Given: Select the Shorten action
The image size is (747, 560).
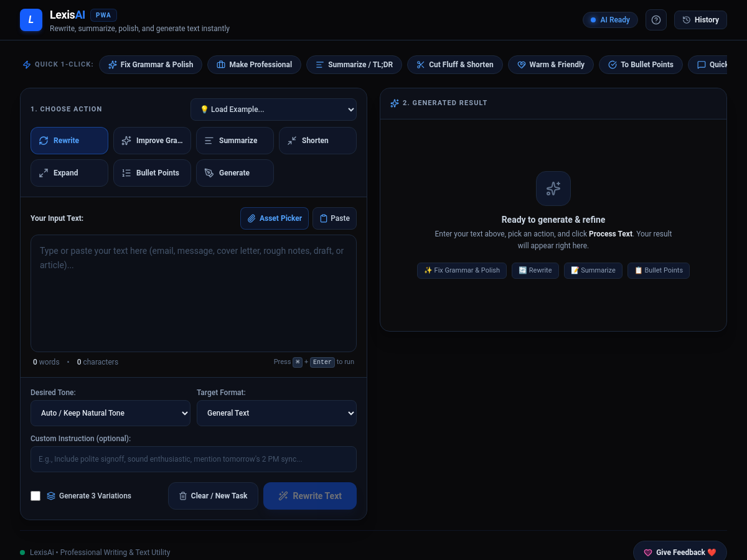Looking at the screenshot, I should [317, 141].
